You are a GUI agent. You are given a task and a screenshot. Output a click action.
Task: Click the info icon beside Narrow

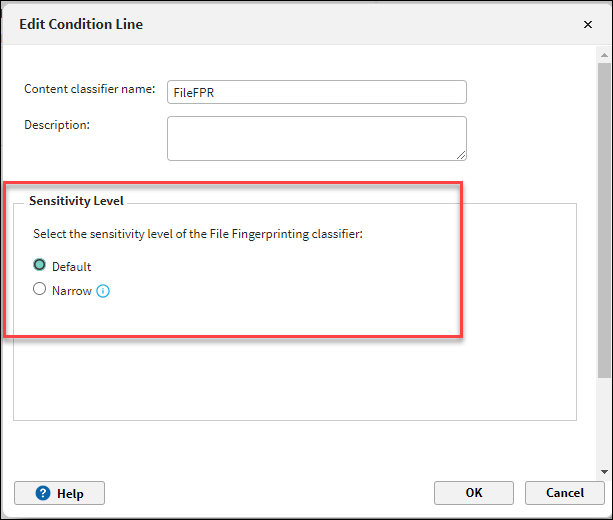click(102, 291)
